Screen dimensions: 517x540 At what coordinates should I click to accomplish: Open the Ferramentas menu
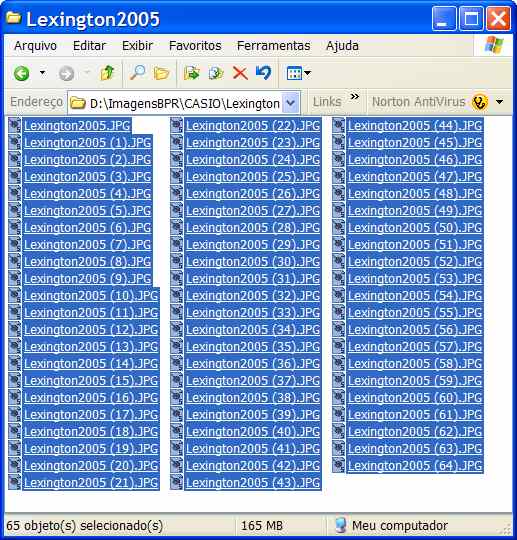tap(273, 46)
